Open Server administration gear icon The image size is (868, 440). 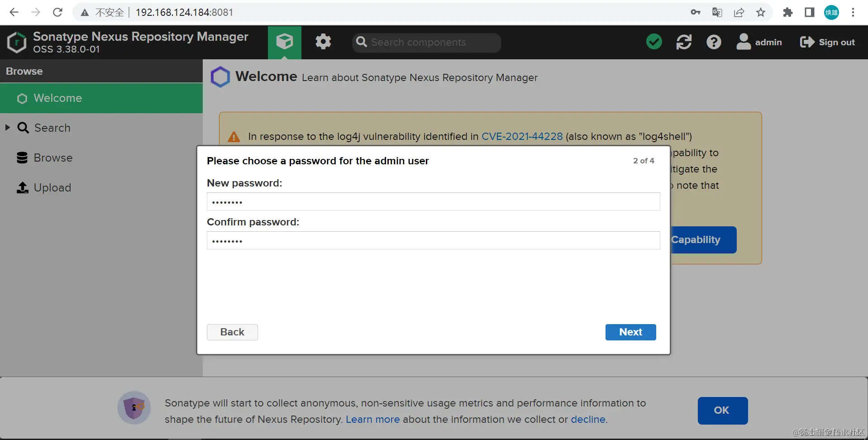(x=323, y=42)
